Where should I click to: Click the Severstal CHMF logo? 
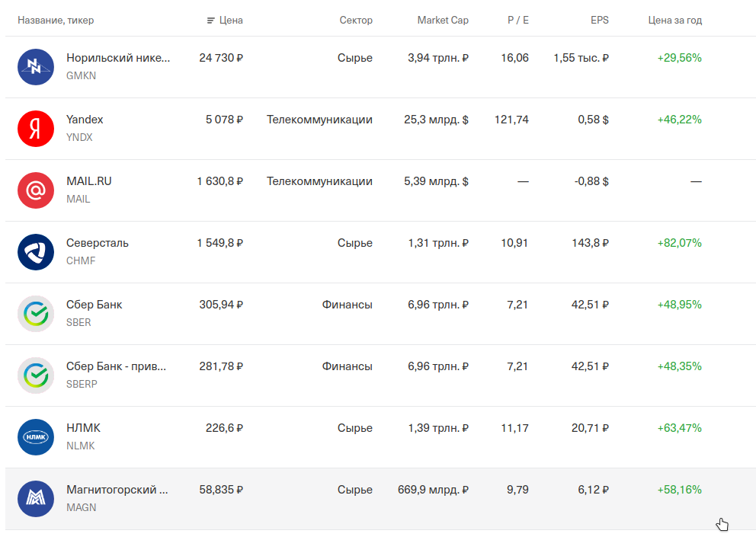36,252
